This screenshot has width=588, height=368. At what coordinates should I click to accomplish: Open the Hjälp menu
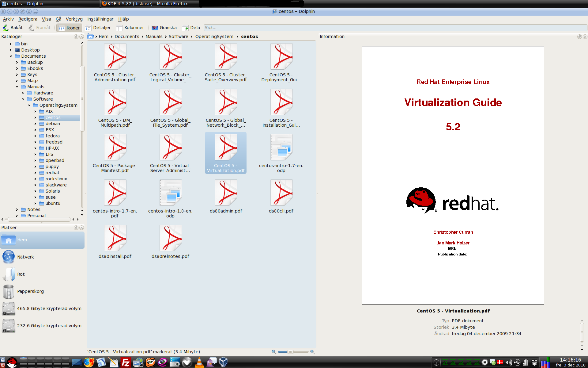click(123, 19)
